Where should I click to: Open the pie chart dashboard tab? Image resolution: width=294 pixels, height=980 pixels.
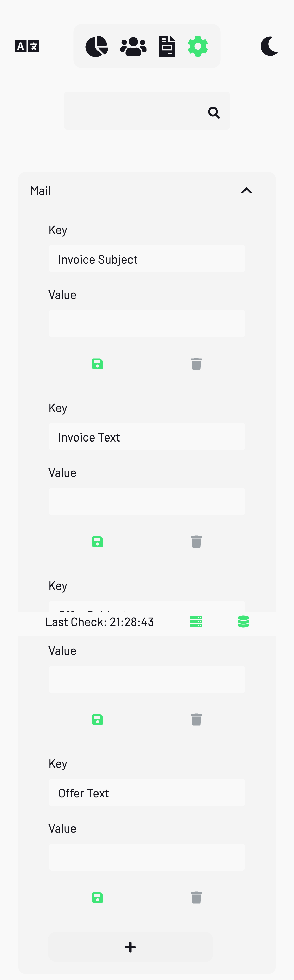(x=96, y=46)
